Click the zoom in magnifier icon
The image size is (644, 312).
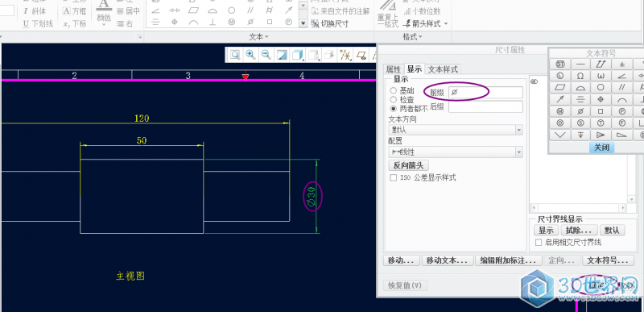coord(250,55)
